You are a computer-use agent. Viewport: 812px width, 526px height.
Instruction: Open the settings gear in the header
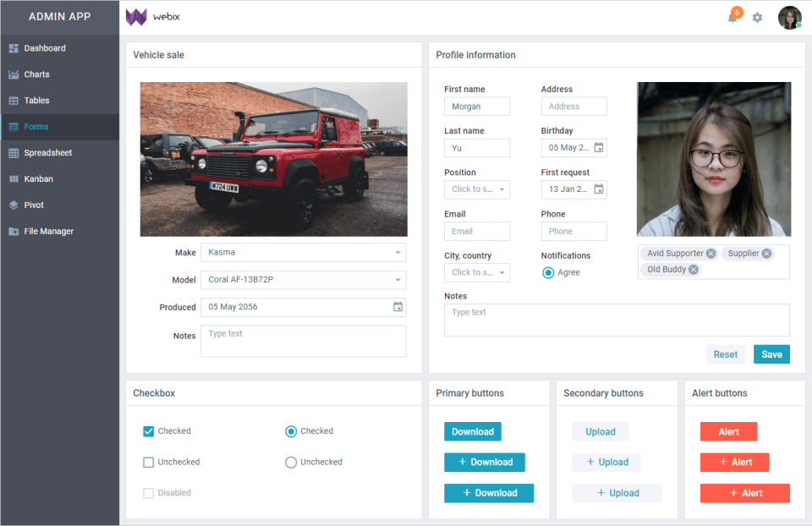pyautogui.click(x=757, y=17)
